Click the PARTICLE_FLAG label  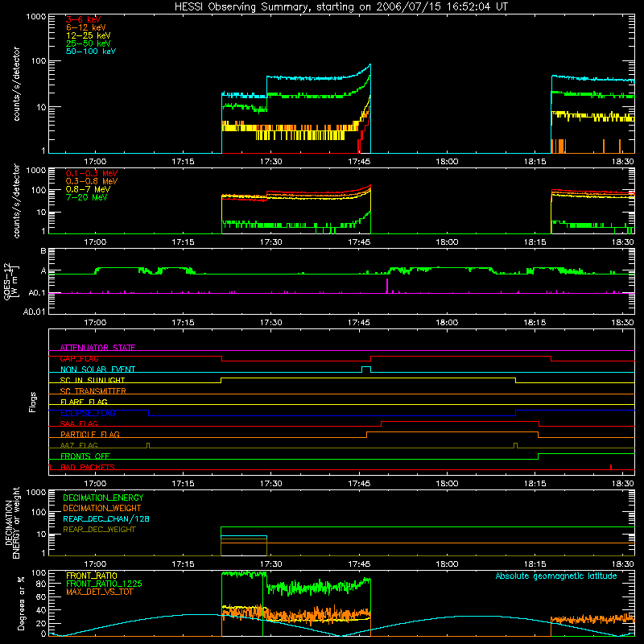90,434
